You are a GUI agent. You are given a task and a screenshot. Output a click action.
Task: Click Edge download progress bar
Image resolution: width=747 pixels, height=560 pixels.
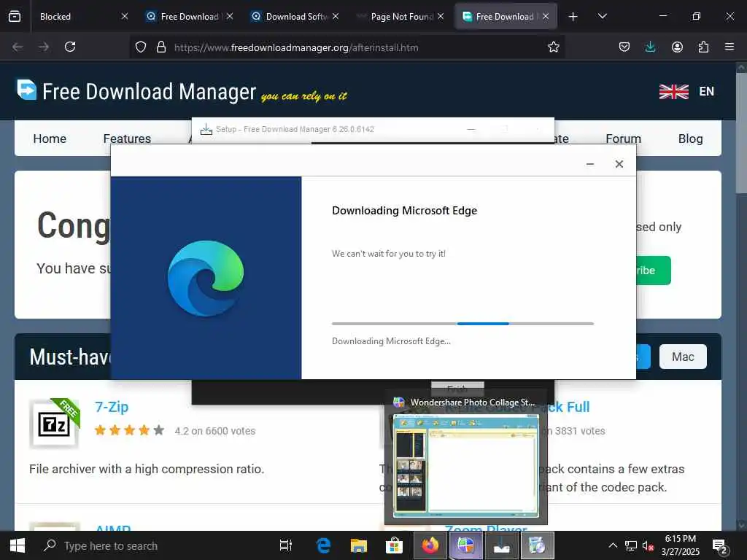click(x=462, y=324)
